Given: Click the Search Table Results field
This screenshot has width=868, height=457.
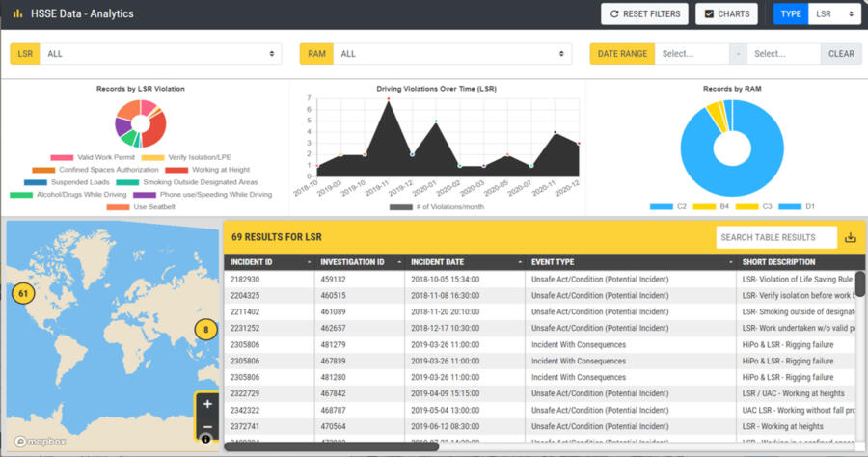Looking at the screenshot, I should pyautogui.click(x=776, y=237).
